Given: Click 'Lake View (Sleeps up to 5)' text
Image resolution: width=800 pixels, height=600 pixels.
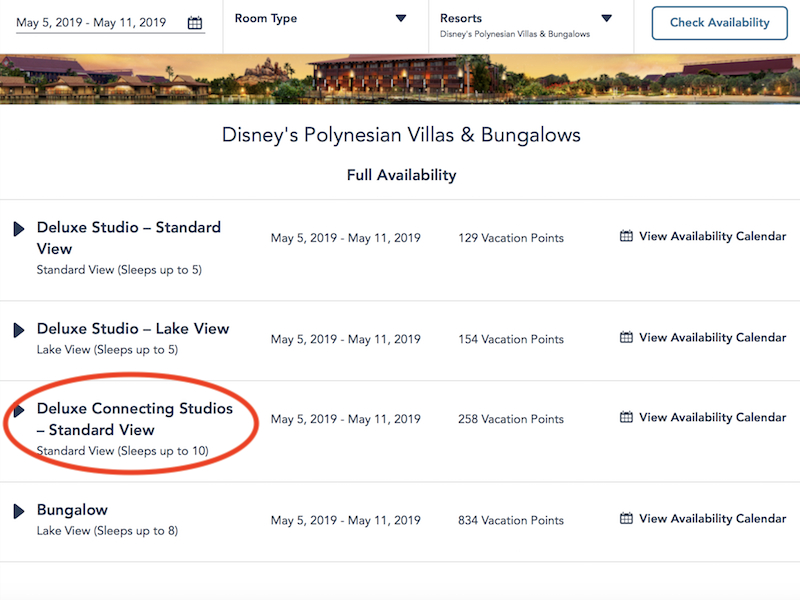Looking at the screenshot, I should [x=107, y=350].
